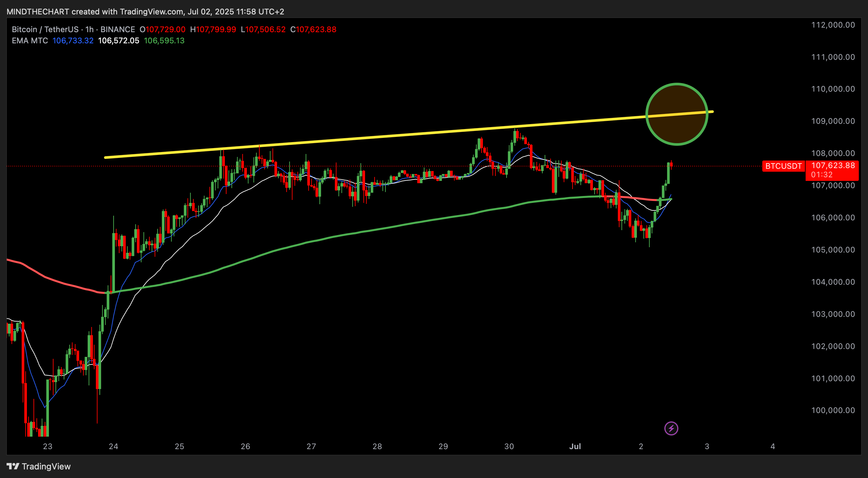The height and width of the screenshot is (478, 868).
Task: Click the 108,000.00 price axis label
Action: (833, 153)
